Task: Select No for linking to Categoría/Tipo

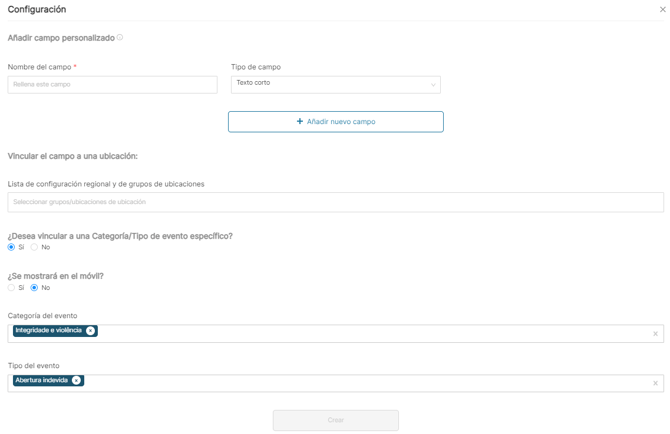Action: click(34, 247)
